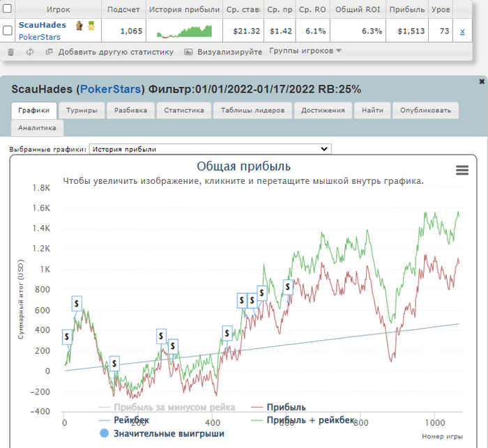This screenshot has height=448, width=488.
Task: Click the PokerStars link in panel title
Action: tap(110, 89)
